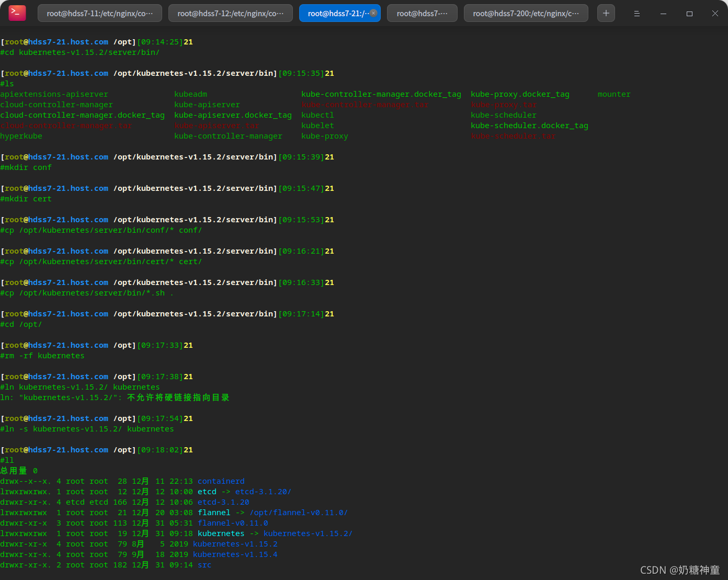The height and width of the screenshot is (580, 728).
Task: Click 'kubeadm' in the ls output
Action: click(x=191, y=94)
